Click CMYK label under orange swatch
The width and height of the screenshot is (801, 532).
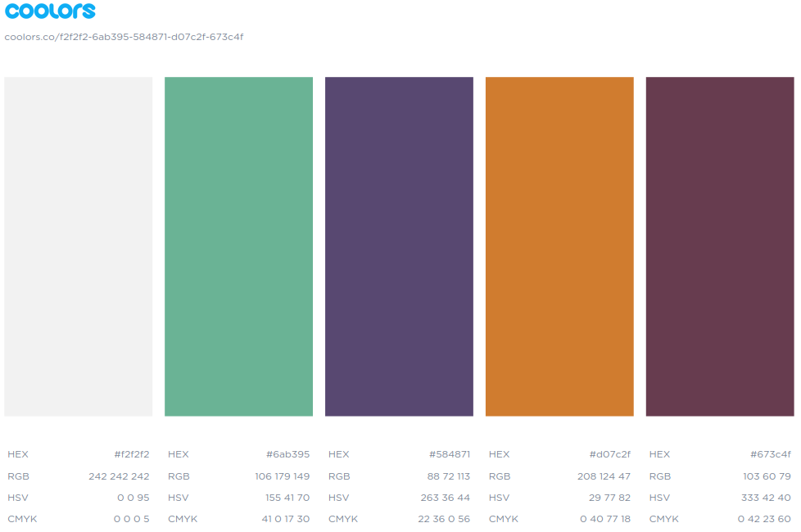(504, 519)
